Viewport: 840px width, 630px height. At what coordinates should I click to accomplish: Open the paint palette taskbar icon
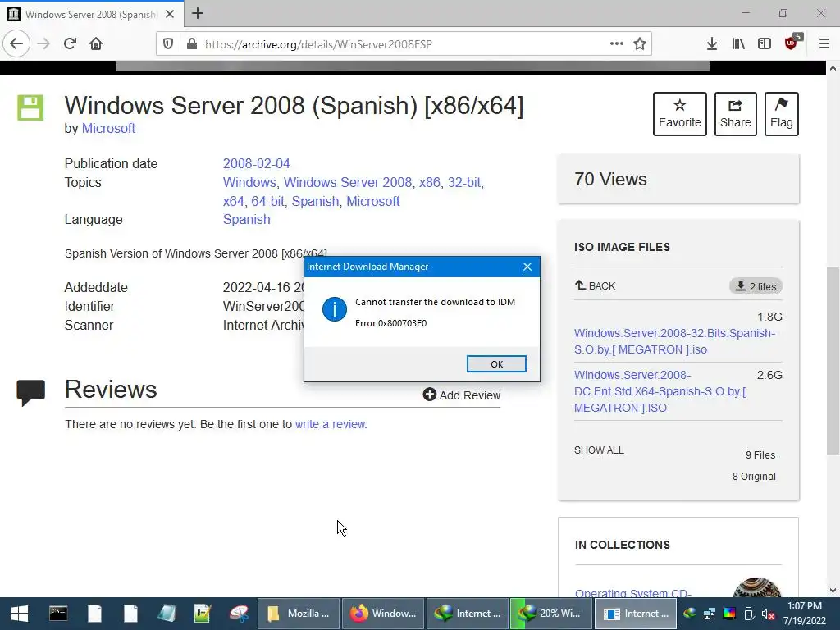pyautogui.click(x=239, y=614)
